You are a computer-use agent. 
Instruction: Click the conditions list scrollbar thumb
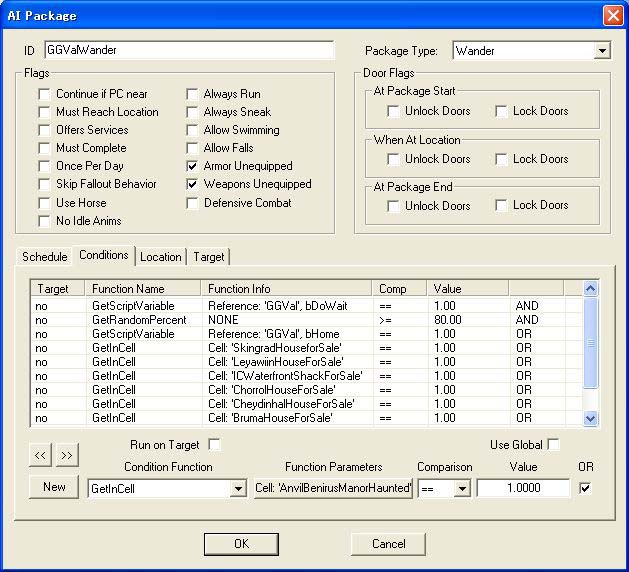pos(590,343)
